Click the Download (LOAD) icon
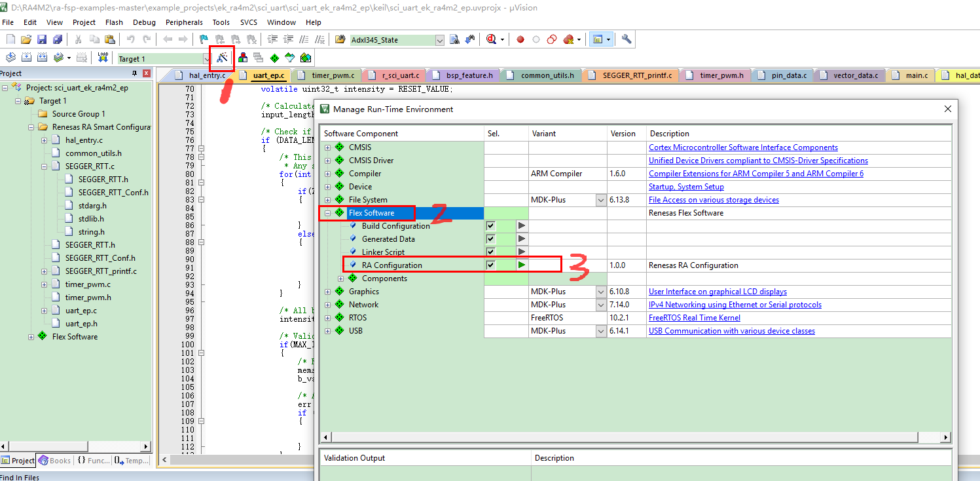The height and width of the screenshot is (481, 980). (x=103, y=58)
